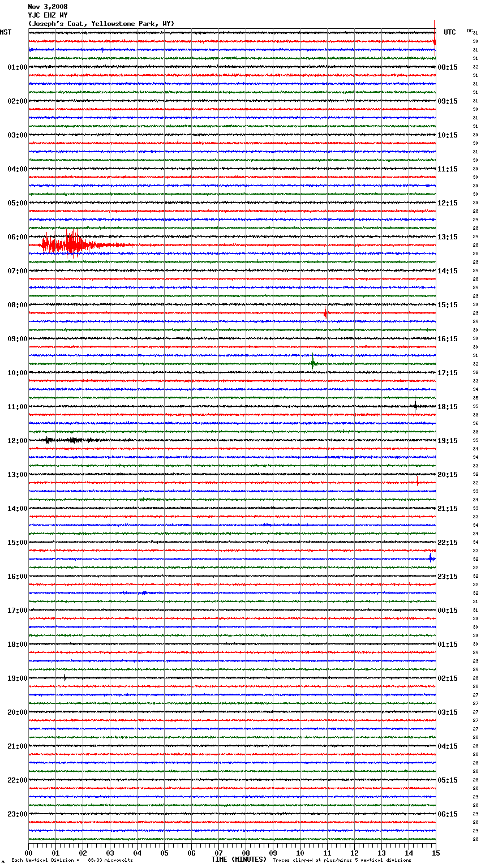This screenshot has height=868, width=481.
Task: Click the '15' minute tick on bottom axis
Action: tap(436, 853)
